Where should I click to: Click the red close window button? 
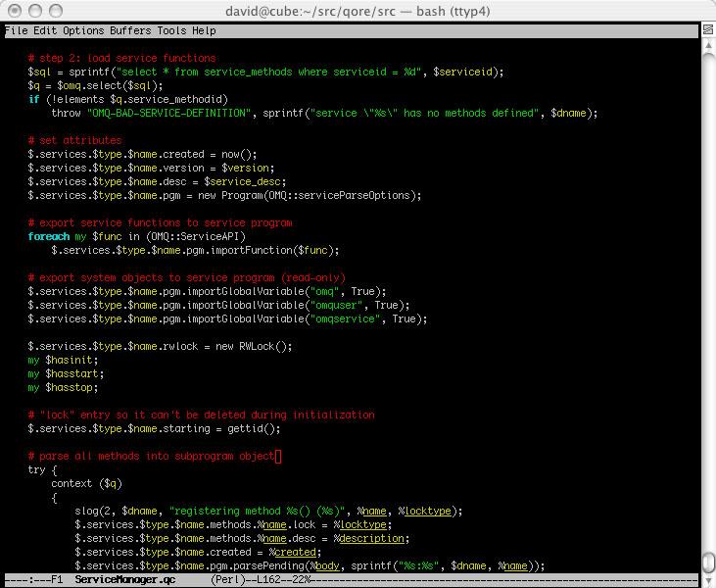[14, 11]
